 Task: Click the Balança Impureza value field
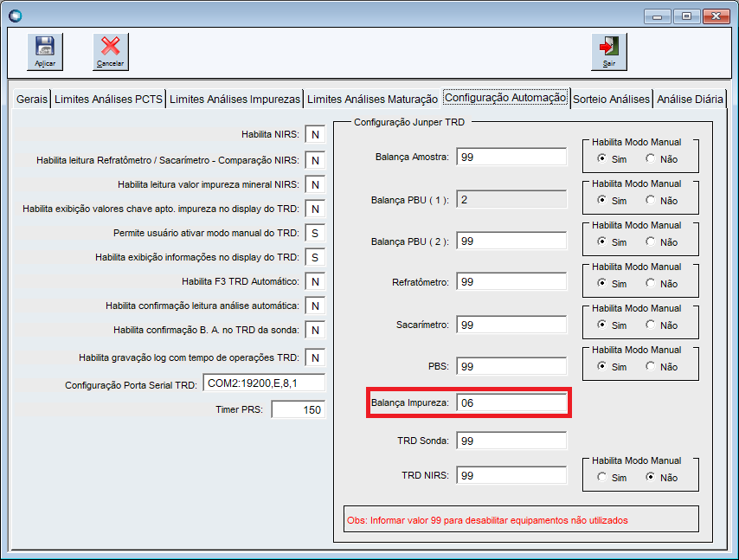pos(511,402)
